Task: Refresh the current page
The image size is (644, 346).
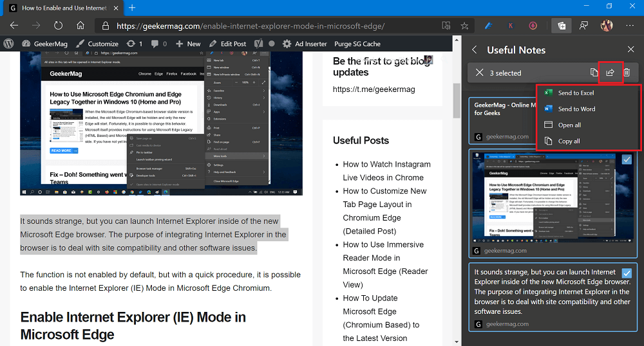Action: coord(59,26)
